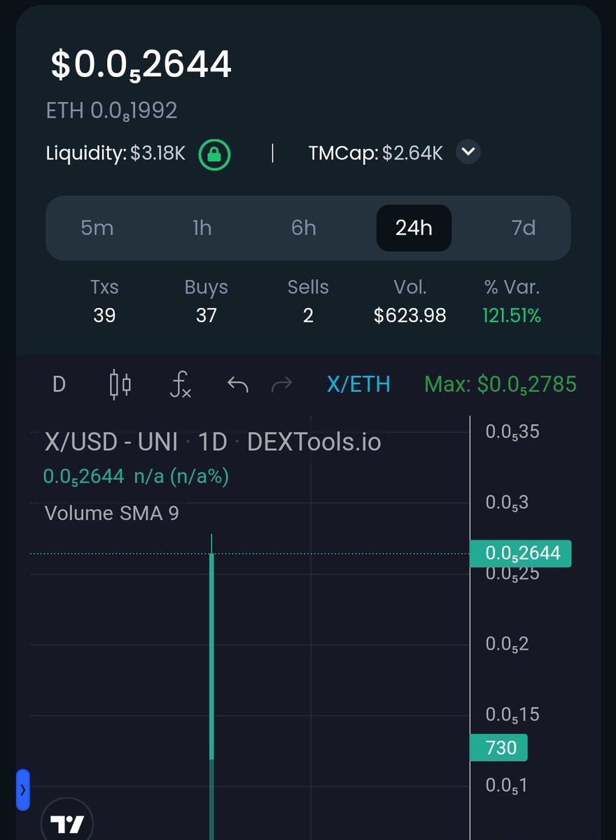Click the main price $0.0₅2644 heading
Screen dimensions: 616x840
(141, 65)
